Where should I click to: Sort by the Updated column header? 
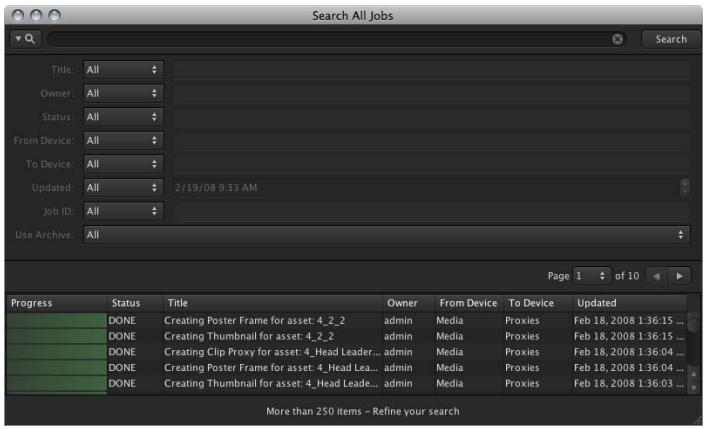click(630, 303)
